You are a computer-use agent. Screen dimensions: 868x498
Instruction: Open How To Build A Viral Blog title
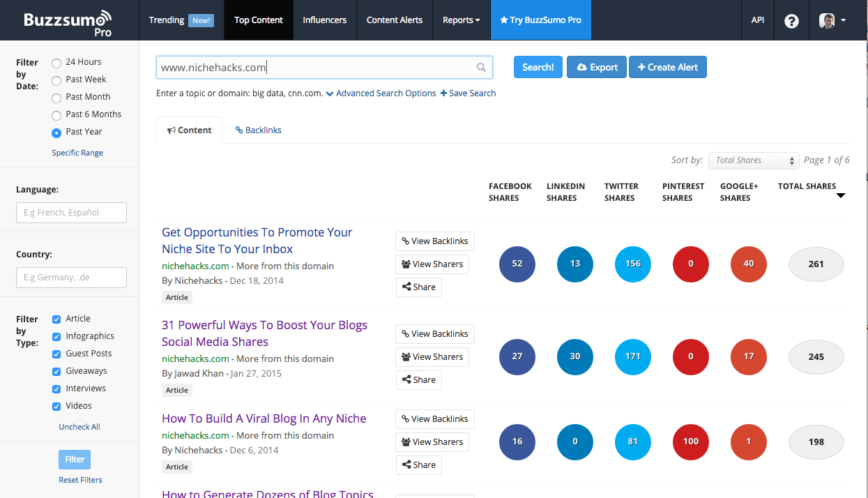tap(264, 418)
